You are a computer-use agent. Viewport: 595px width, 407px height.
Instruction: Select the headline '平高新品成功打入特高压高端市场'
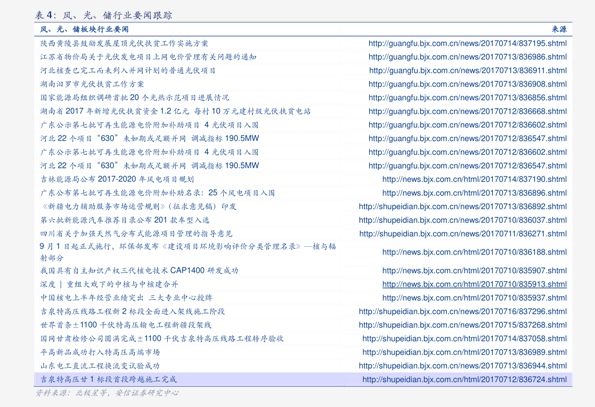(100, 352)
